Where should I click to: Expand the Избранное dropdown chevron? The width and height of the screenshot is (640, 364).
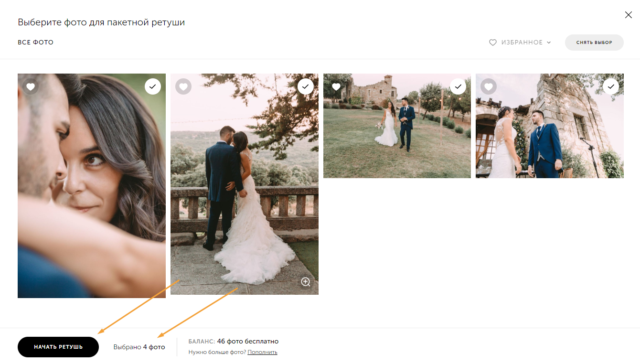pyautogui.click(x=549, y=43)
